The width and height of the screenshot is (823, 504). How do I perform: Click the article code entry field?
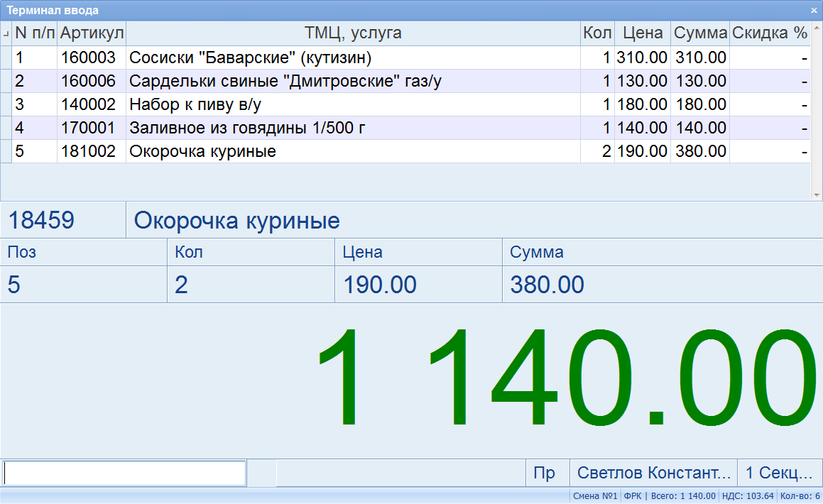124,472
